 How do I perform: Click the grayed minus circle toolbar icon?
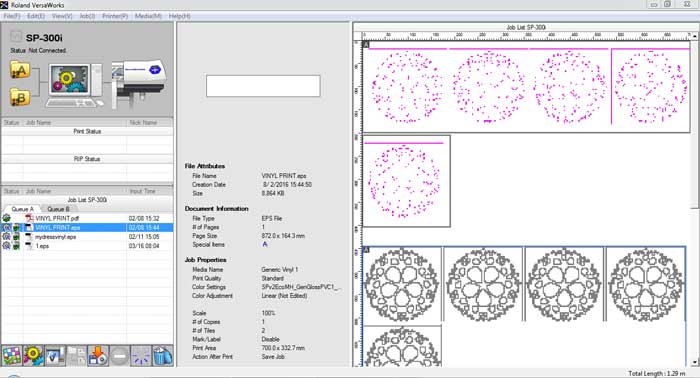coord(119,356)
